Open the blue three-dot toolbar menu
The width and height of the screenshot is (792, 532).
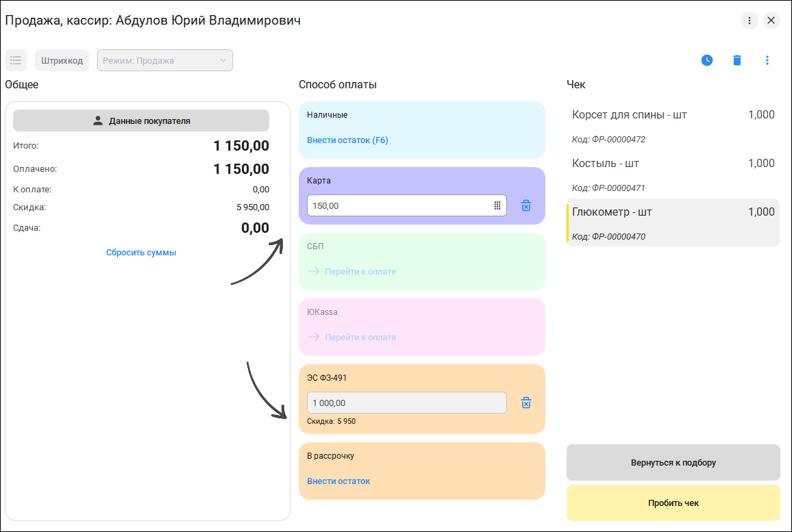[x=767, y=60]
